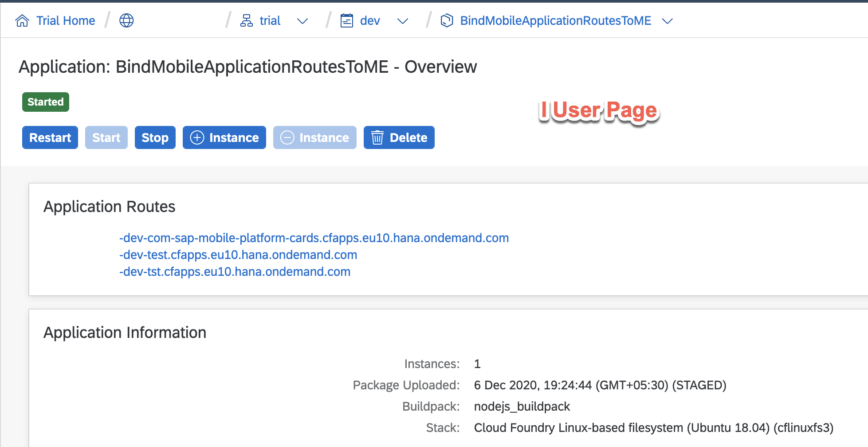Click the dev space clipboard icon
The height and width of the screenshot is (447, 868).
[x=346, y=21]
